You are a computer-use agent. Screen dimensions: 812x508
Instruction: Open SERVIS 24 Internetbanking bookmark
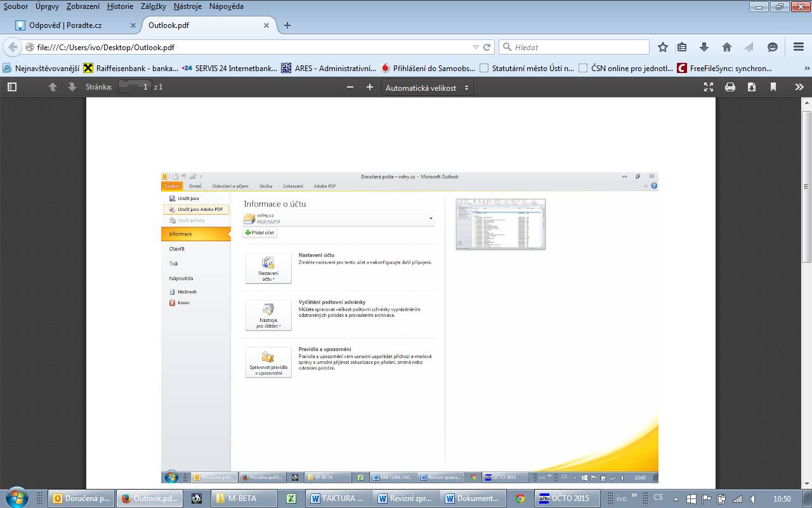click(x=229, y=68)
